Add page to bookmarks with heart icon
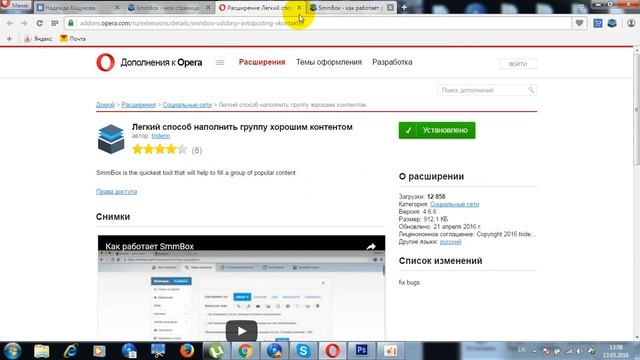Image resolution: width=640 pixels, height=360 pixels. click(579, 23)
